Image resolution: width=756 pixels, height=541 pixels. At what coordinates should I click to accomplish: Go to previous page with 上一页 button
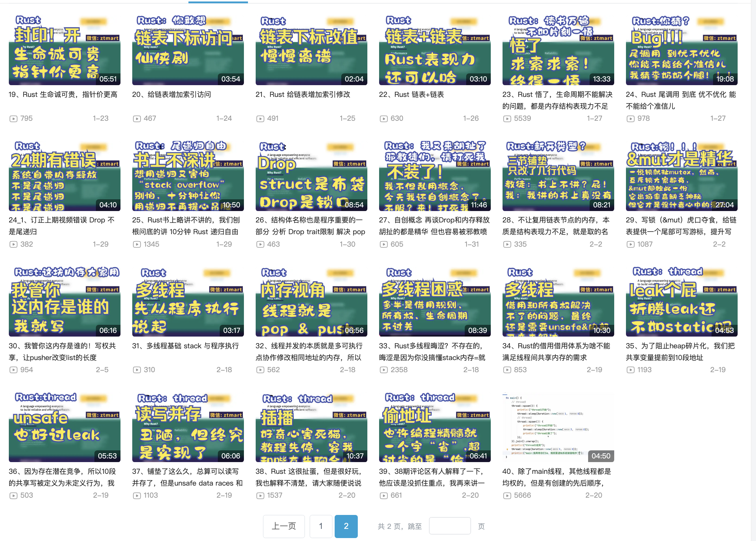pyautogui.click(x=284, y=526)
